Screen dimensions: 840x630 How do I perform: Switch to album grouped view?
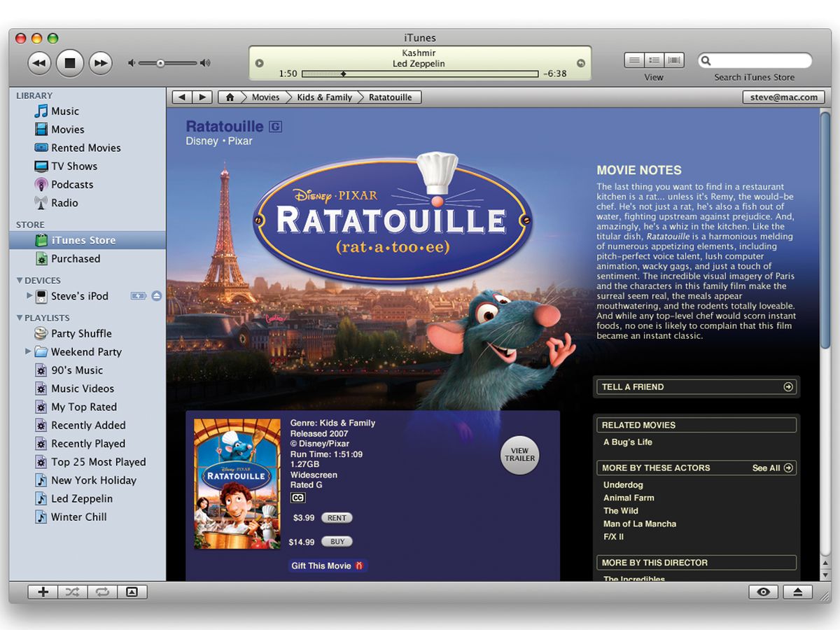tap(654, 61)
